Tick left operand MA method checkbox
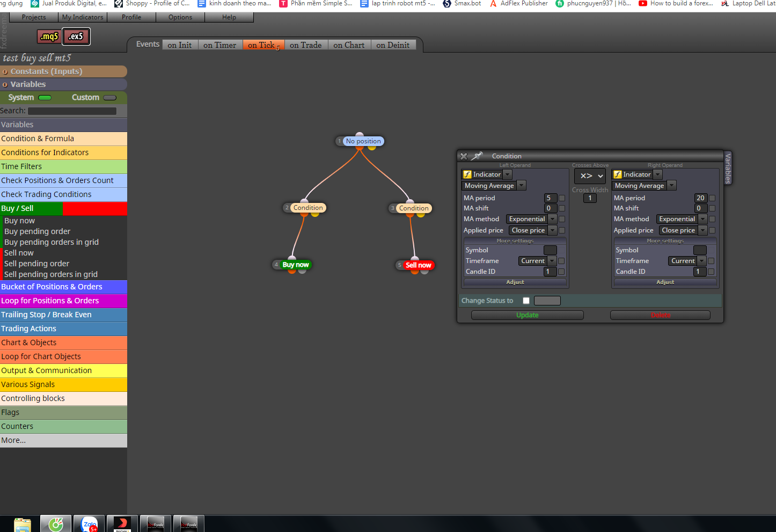 coord(562,219)
